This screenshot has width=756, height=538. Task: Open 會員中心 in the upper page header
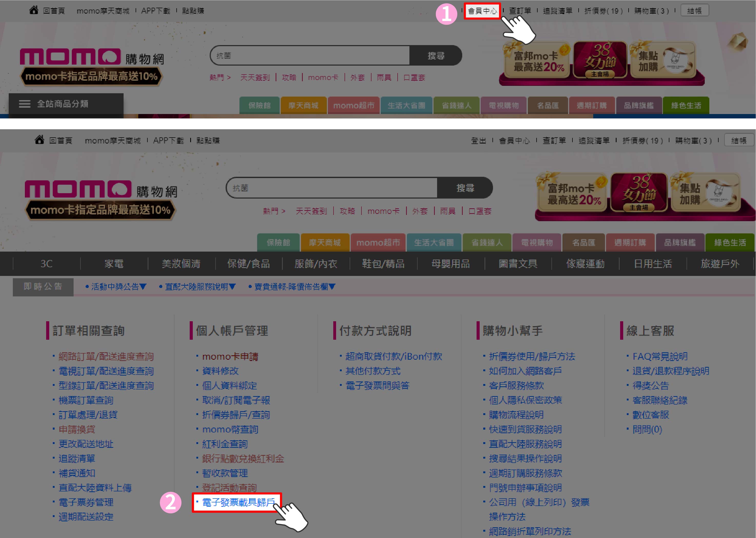(482, 11)
